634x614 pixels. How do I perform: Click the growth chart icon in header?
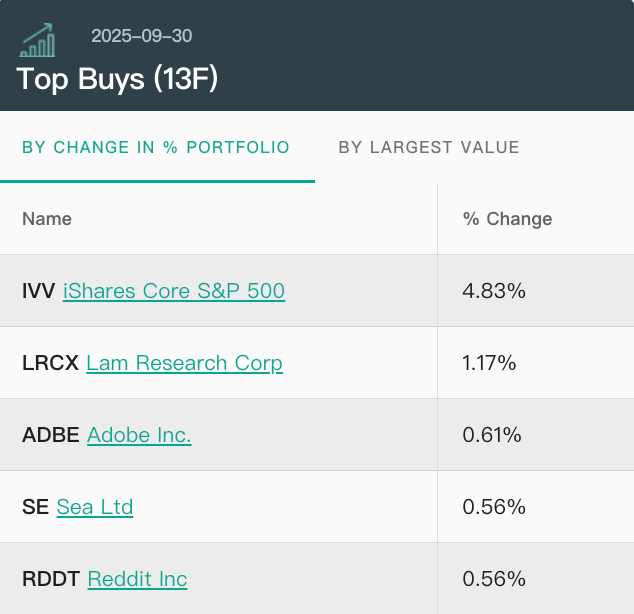(38, 39)
